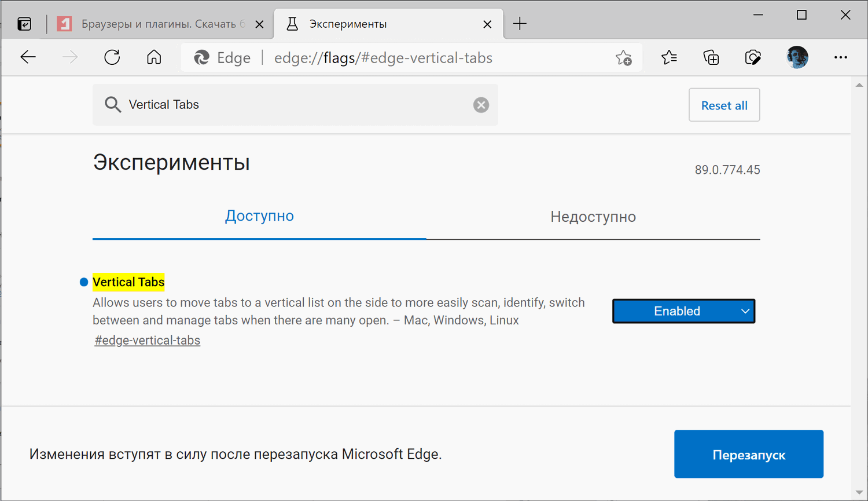Reload the Experiments page
The height and width of the screenshot is (501, 868).
coord(112,57)
